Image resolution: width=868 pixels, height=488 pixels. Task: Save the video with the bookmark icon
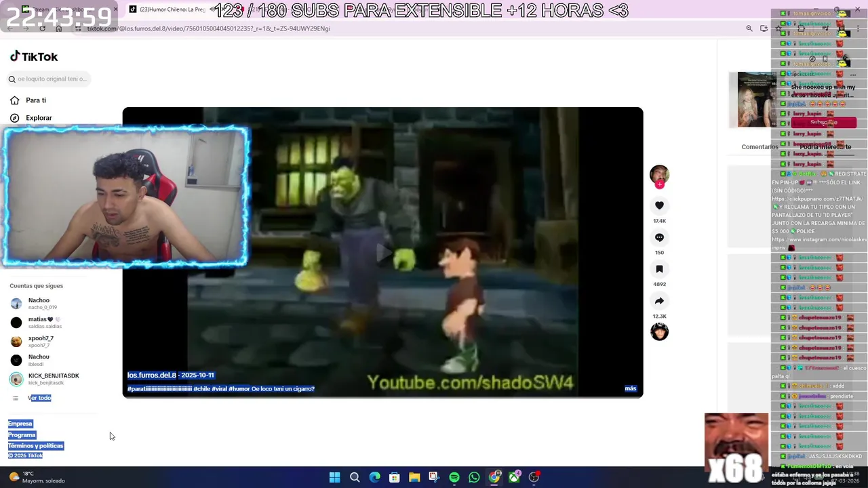(x=659, y=269)
